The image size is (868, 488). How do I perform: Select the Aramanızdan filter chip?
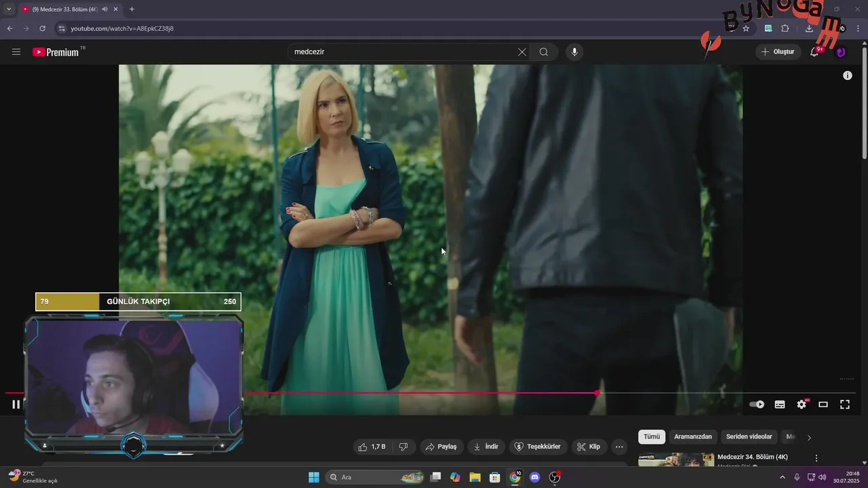click(693, 437)
